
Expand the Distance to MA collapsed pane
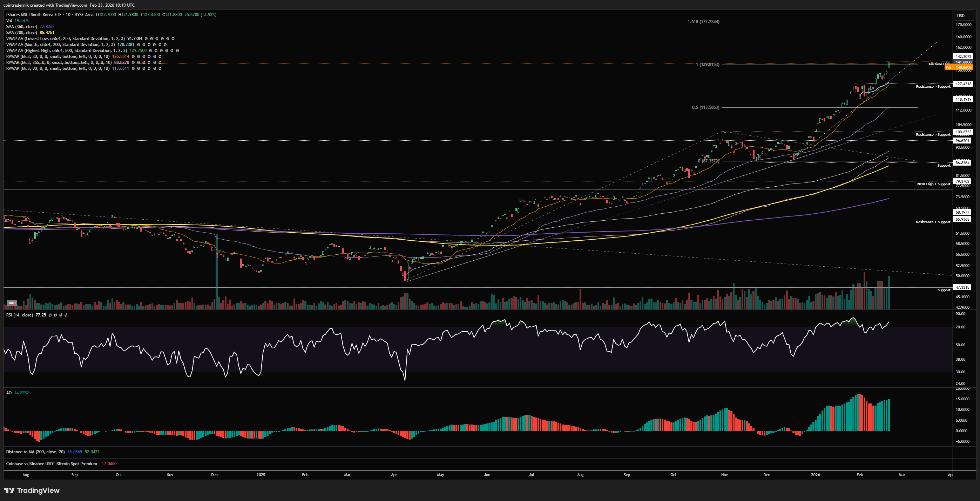(35, 452)
